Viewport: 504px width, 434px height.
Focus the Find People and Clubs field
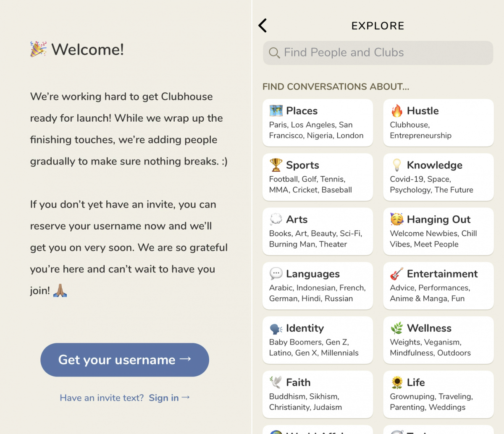click(378, 53)
